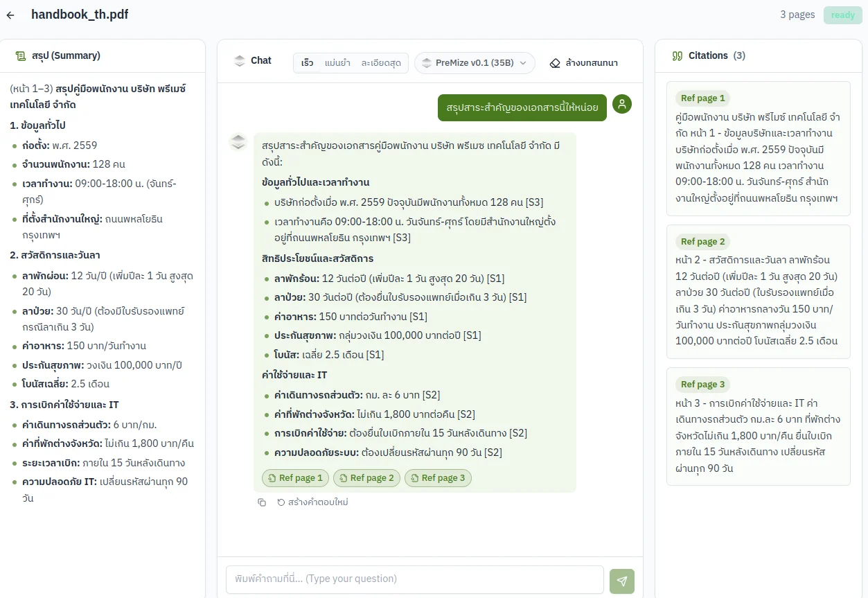The height and width of the screenshot is (598, 868).
Task: Open the Ref page 3 citation card
Action: click(759, 426)
